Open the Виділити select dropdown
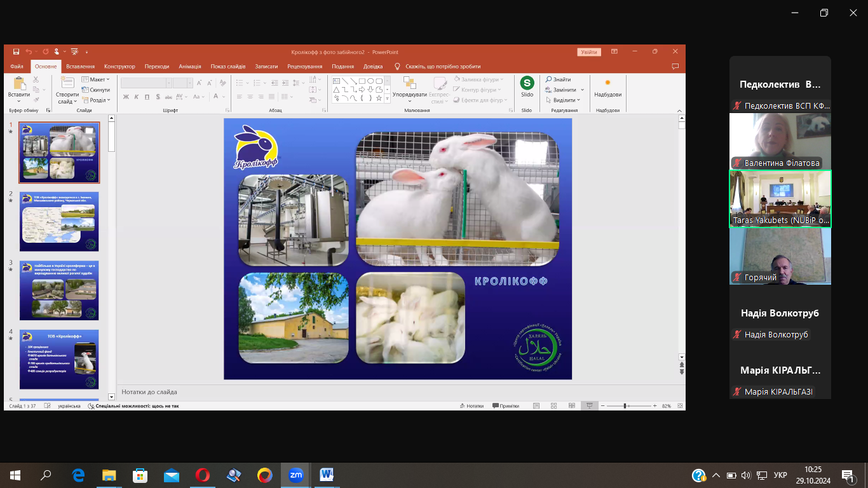This screenshot has width=868, height=488. tap(563, 100)
